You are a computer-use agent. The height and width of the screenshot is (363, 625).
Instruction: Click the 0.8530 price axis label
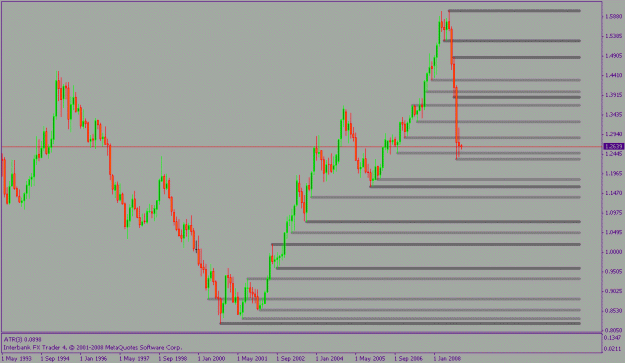(614, 311)
